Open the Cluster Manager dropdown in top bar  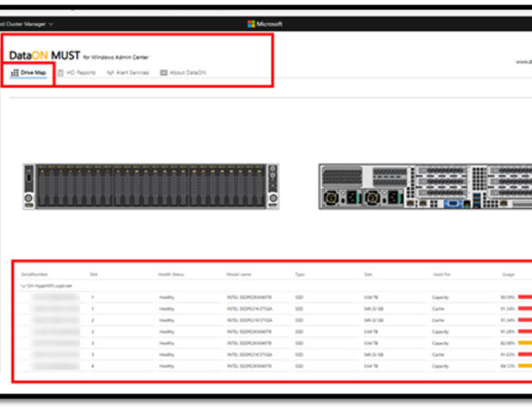tap(25, 24)
